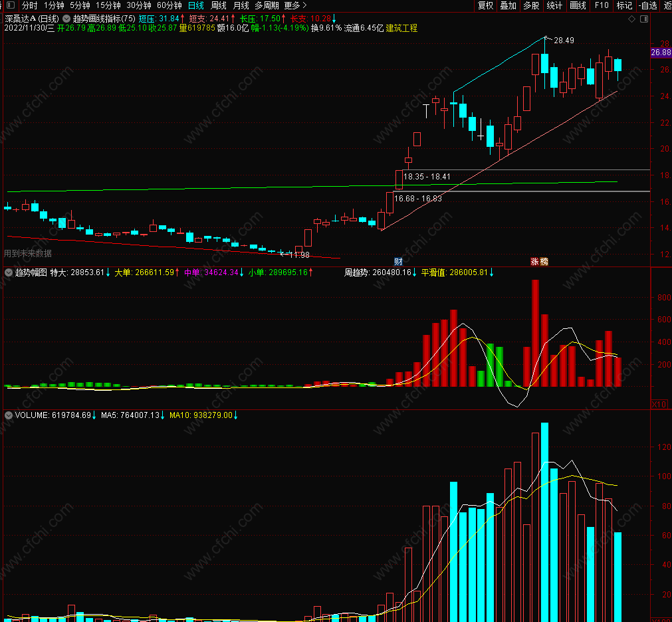Click the 长支: 10.28 value
The height and width of the screenshot is (622, 672).
coord(313,19)
